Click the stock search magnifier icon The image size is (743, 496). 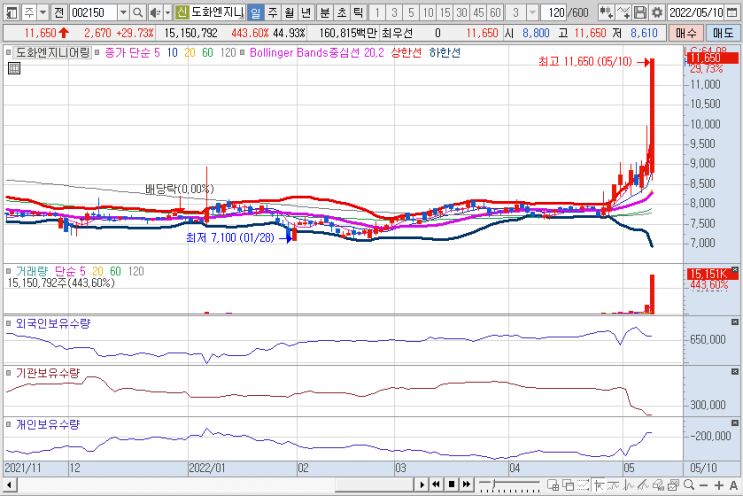click(138, 13)
